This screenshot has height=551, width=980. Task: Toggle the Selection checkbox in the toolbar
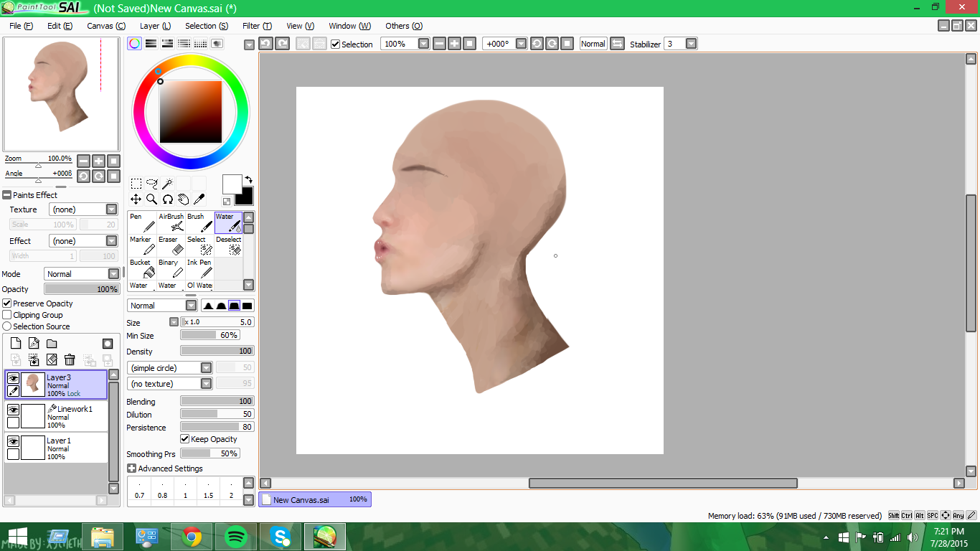tap(335, 44)
